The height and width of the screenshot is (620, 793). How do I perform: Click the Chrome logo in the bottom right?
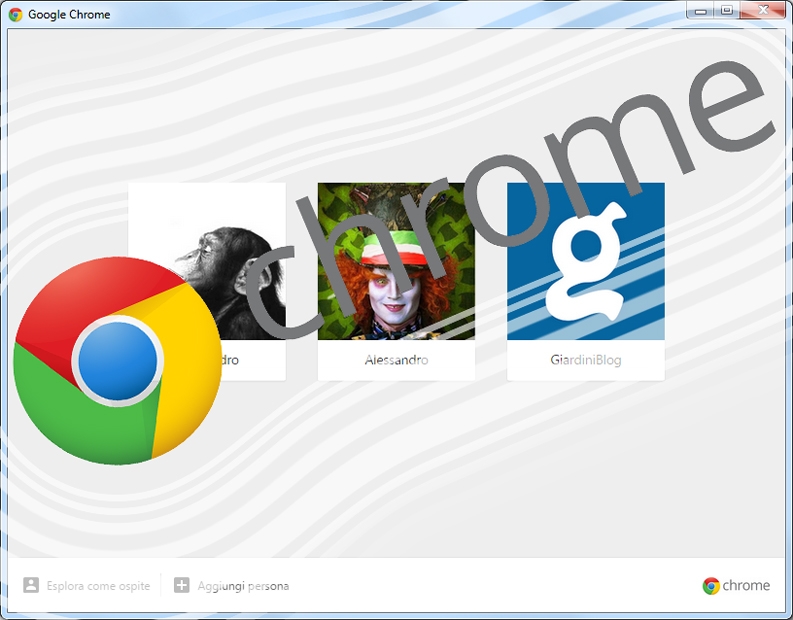click(736, 586)
